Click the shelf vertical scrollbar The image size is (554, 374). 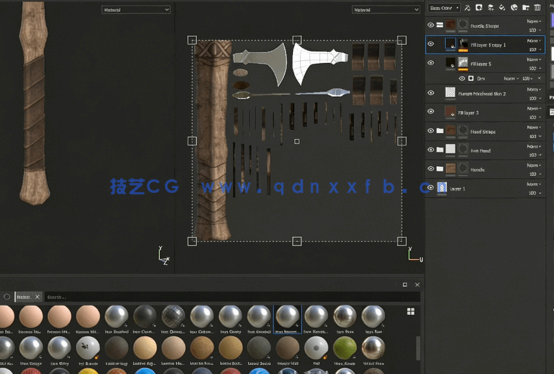tap(418, 348)
